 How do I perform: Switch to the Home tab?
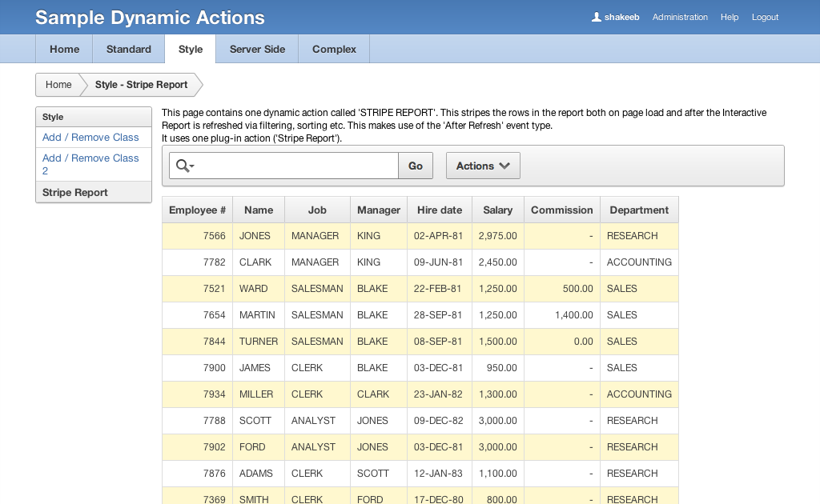tap(64, 49)
